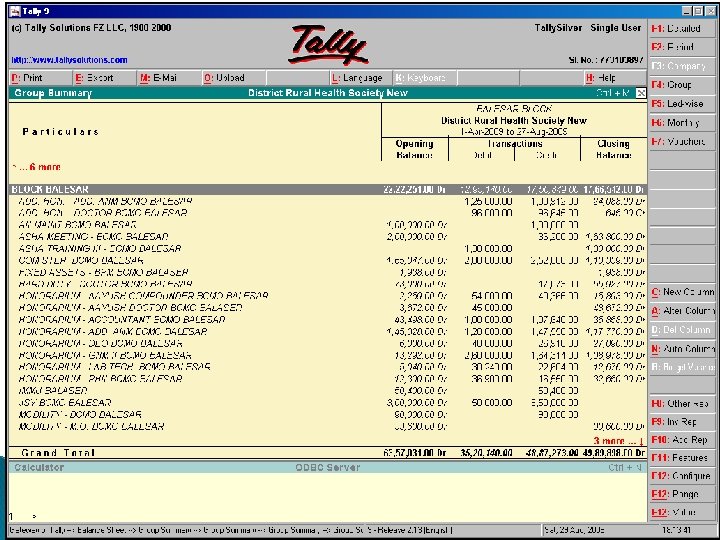The height and width of the screenshot is (540, 720).
Task: Click Del Column in the side panel
Action: pyautogui.click(x=682, y=330)
